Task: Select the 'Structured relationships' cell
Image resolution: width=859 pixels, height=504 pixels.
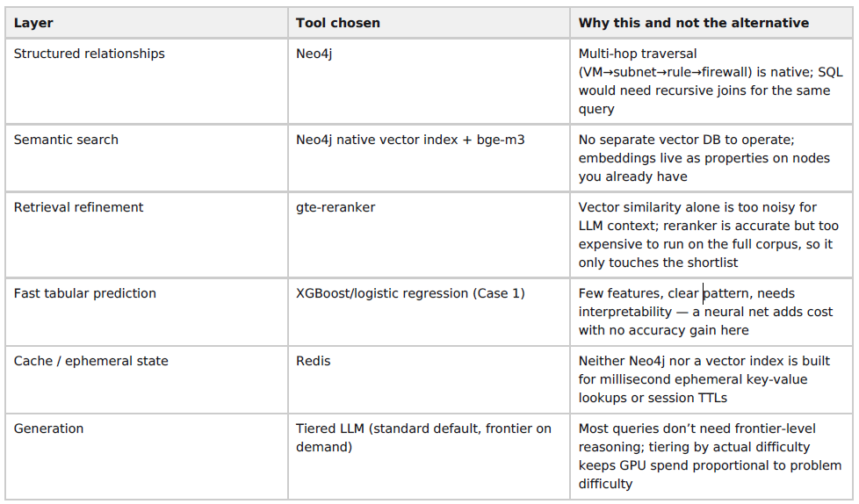Action: coord(147,81)
